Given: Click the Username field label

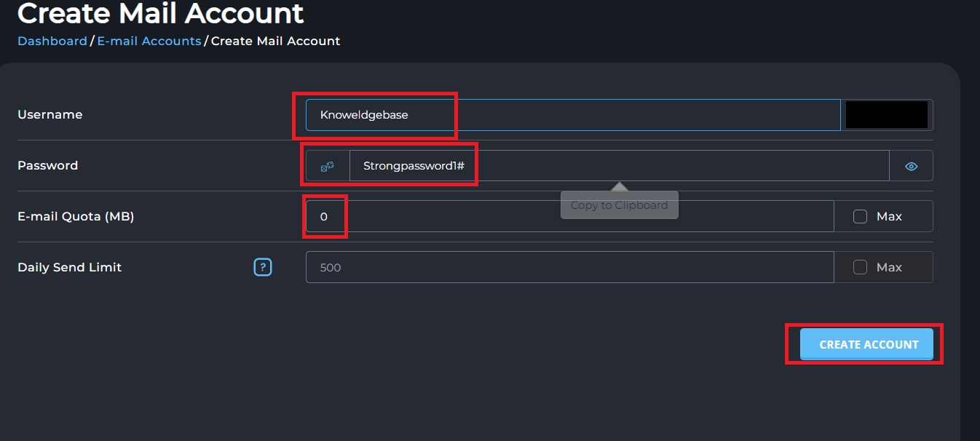Looking at the screenshot, I should pyautogui.click(x=50, y=114).
